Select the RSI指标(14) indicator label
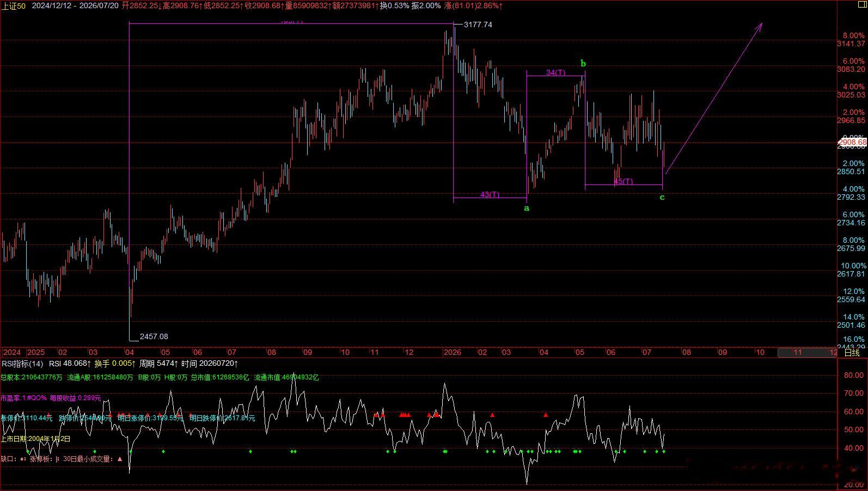 [x=22, y=364]
